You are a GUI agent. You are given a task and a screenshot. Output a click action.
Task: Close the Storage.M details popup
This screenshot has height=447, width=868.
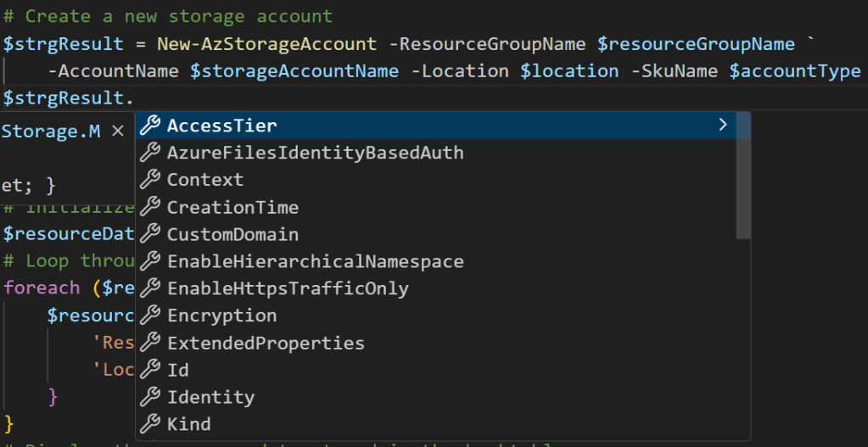point(118,131)
